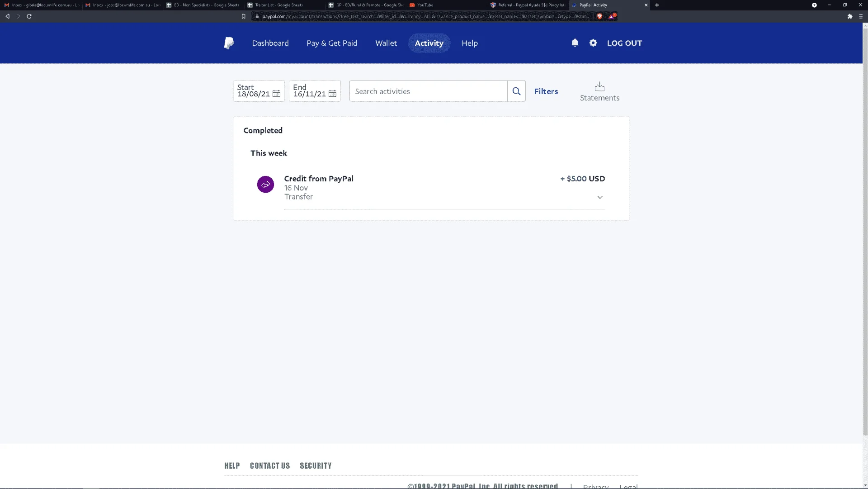Image resolution: width=868 pixels, height=489 pixels.
Task: Switch to the YouTube tab
Action: (448, 5)
